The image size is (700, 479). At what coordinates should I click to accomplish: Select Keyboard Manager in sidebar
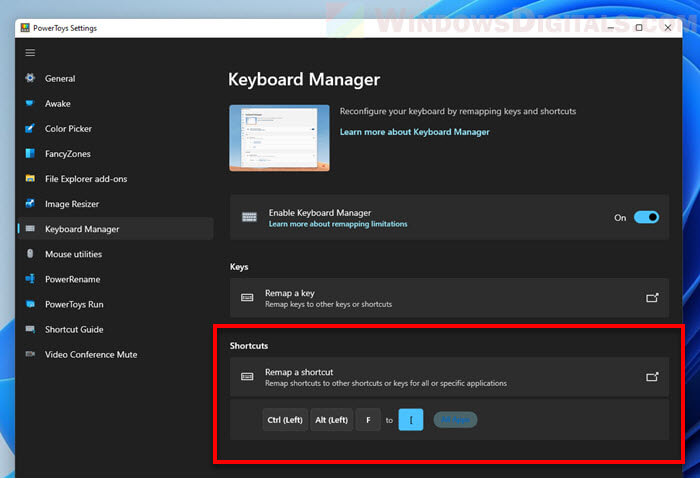pos(116,229)
